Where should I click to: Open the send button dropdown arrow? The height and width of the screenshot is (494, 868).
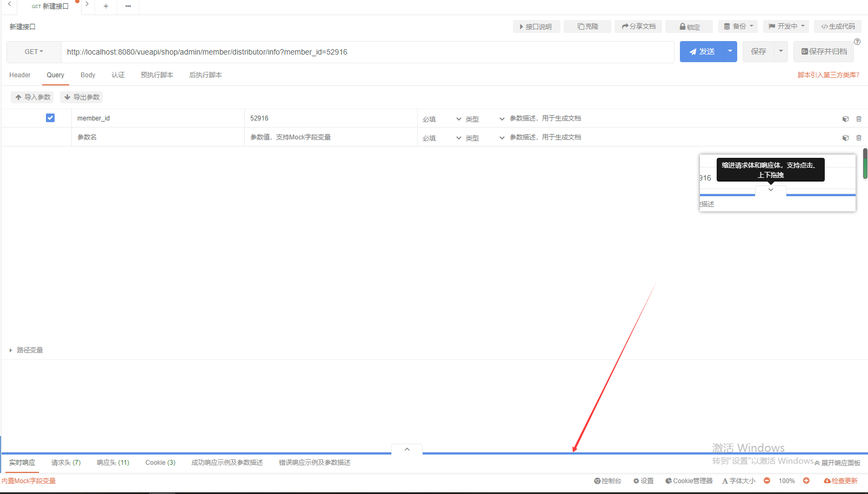click(x=730, y=51)
